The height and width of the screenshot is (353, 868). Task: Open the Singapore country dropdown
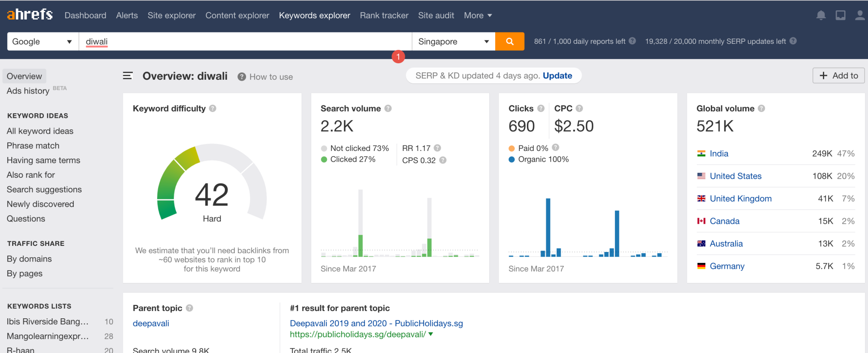point(454,41)
